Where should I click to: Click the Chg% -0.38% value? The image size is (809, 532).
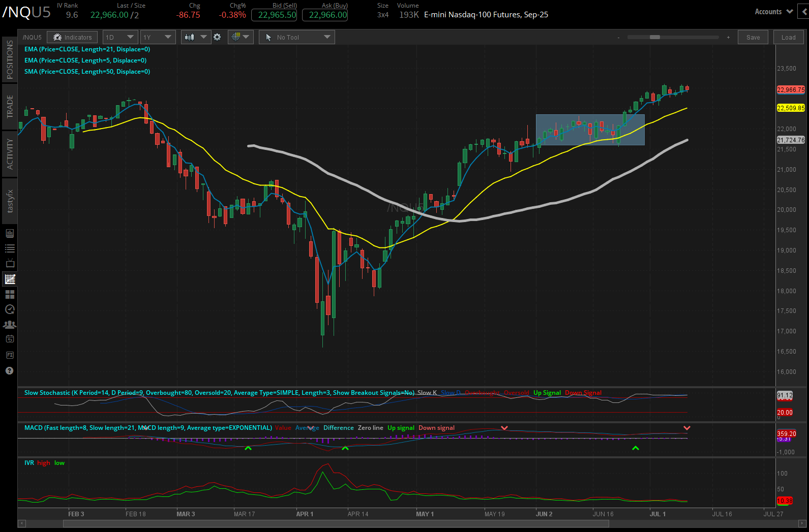pyautogui.click(x=232, y=15)
